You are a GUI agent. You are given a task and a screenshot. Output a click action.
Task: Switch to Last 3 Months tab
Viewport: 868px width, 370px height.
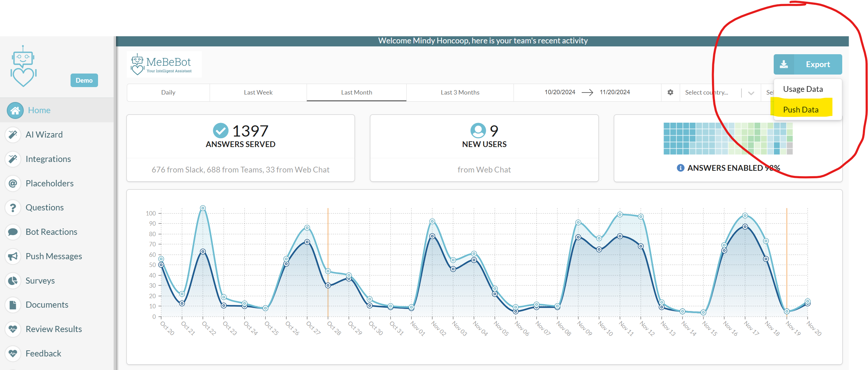(460, 92)
